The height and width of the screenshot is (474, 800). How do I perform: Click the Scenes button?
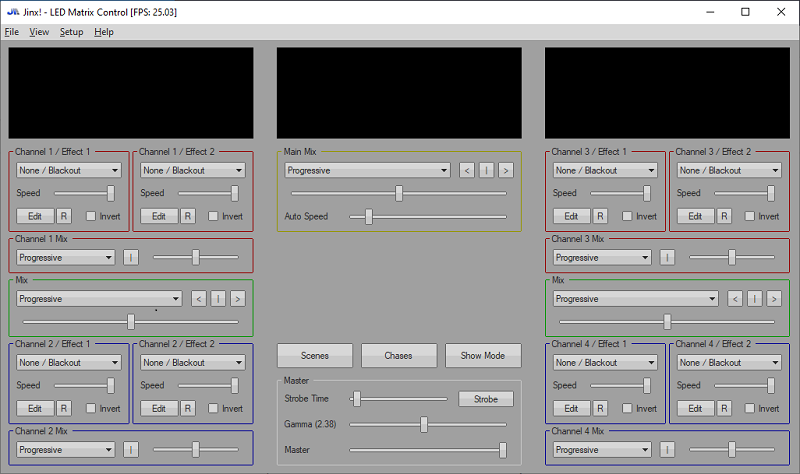314,355
